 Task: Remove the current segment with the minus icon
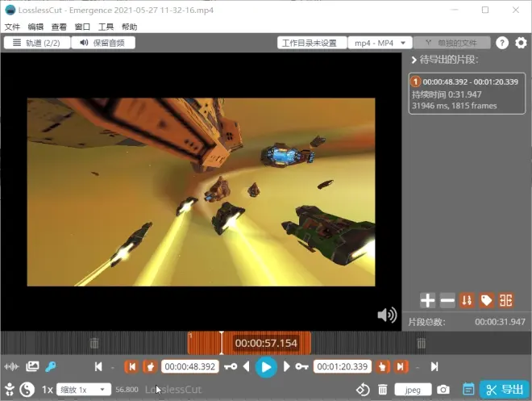[447, 300]
